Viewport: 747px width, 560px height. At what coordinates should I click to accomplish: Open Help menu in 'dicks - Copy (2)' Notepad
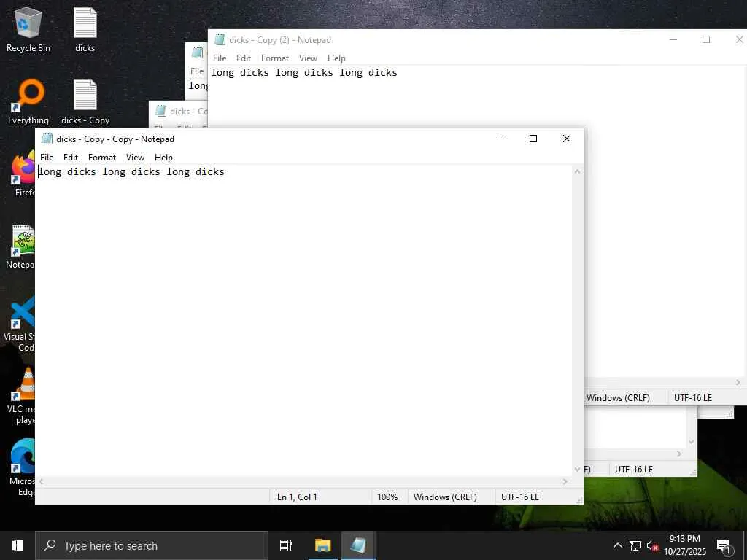(x=336, y=58)
